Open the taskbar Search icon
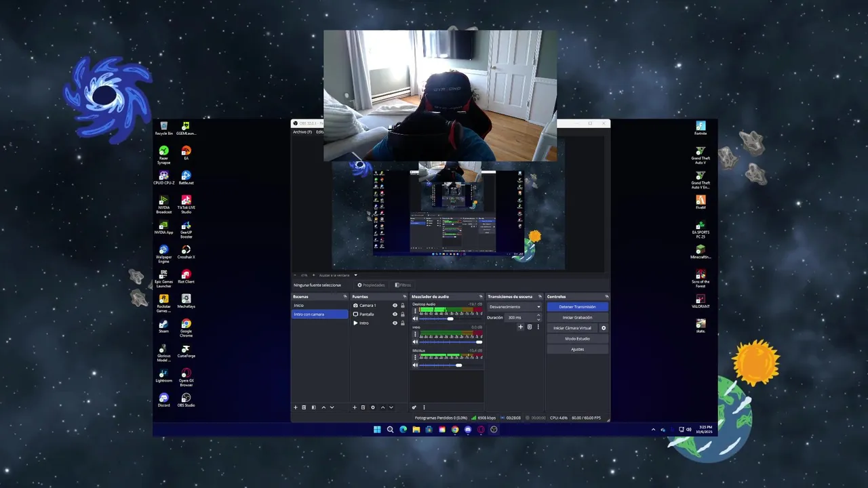Viewport: 868px width, 488px height. point(390,430)
